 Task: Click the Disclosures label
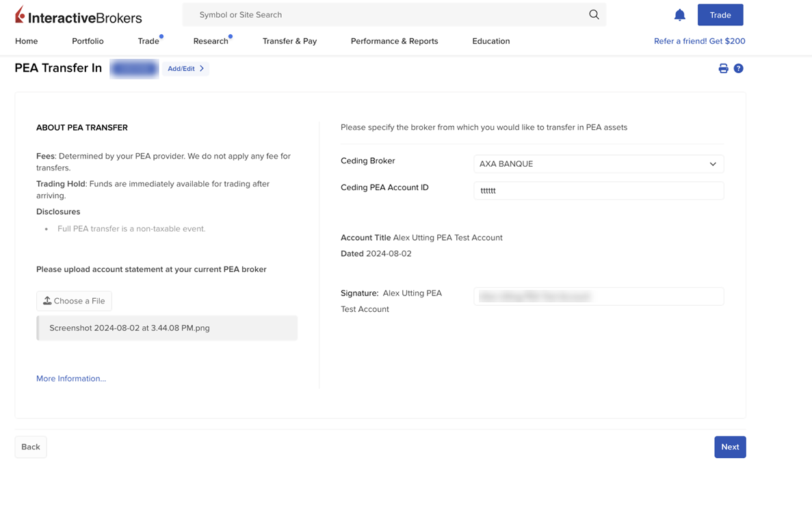[58, 212]
